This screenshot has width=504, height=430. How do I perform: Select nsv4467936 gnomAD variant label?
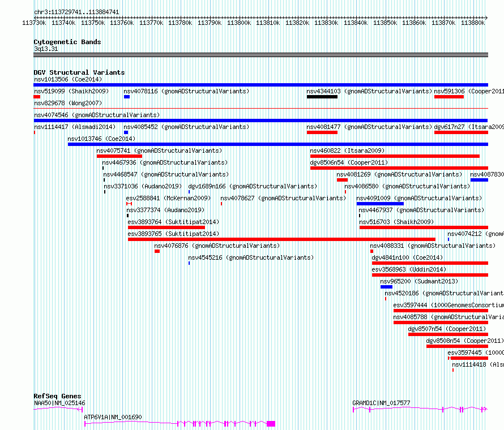tap(165, 162)
